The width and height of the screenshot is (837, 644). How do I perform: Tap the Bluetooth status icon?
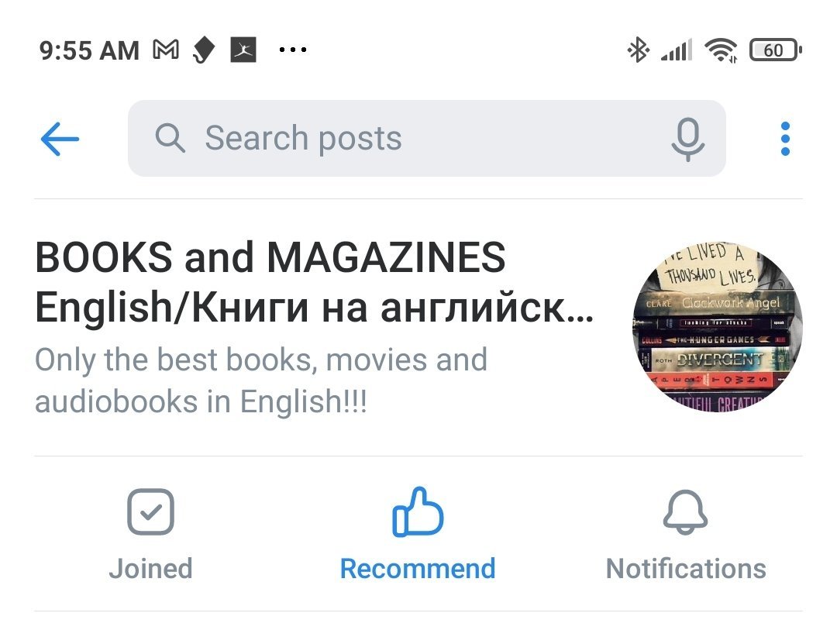[x=638, y=50]
